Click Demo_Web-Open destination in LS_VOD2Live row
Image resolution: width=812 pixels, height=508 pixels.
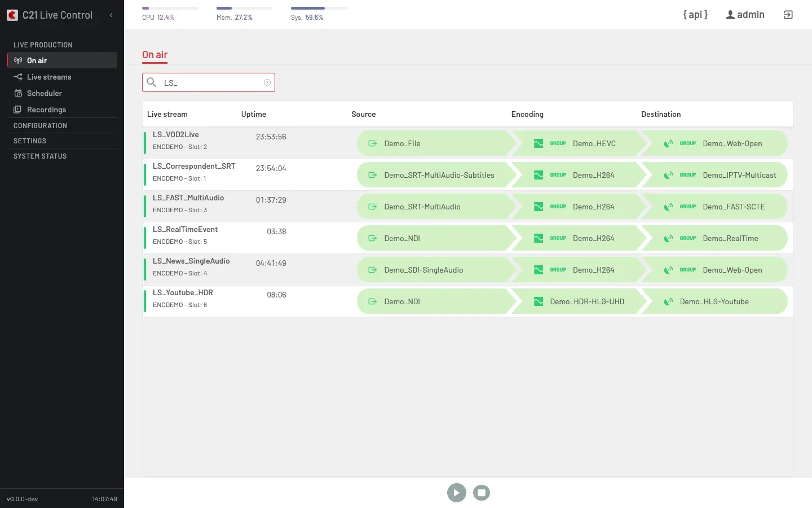[x=732, y=143]
